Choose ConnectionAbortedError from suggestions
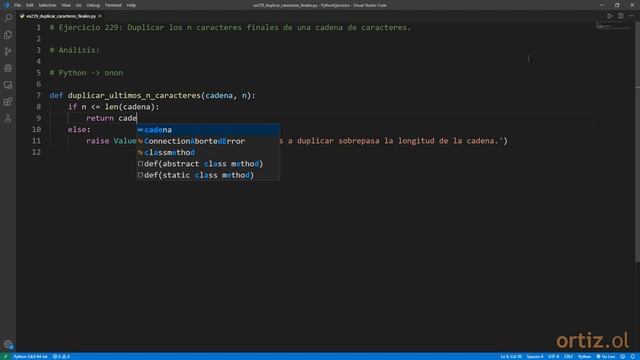 click(x=208, y=141)
